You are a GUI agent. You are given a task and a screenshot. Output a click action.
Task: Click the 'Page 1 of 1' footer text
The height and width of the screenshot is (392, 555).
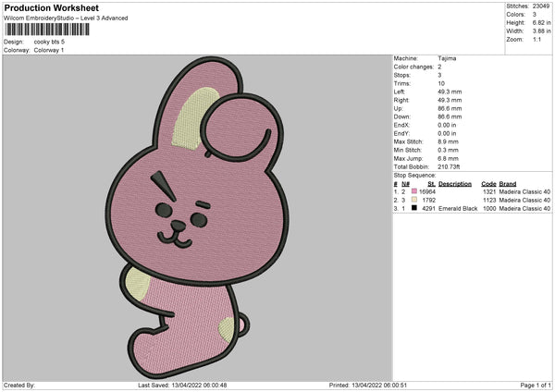pyautogui.click(x=536, y=386)
